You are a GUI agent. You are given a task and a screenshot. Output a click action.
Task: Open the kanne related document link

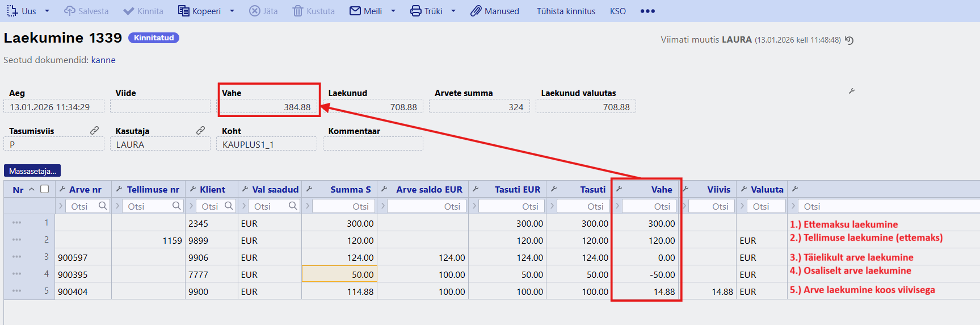(x=103, y=60)
